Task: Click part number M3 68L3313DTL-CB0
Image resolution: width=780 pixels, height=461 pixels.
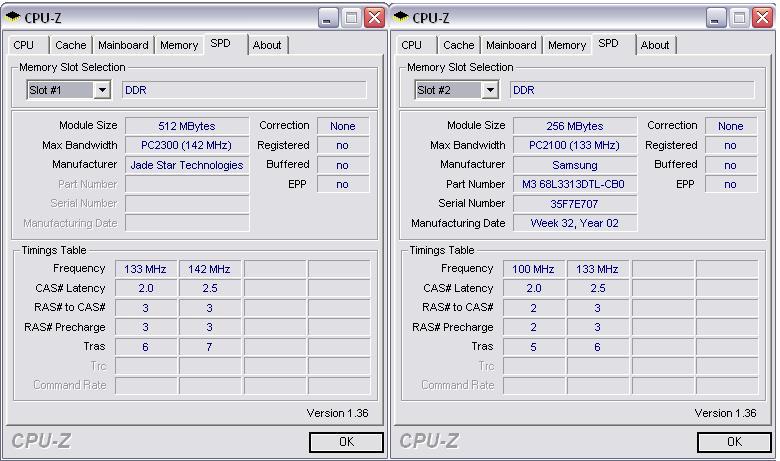Action: pos(575,184)
